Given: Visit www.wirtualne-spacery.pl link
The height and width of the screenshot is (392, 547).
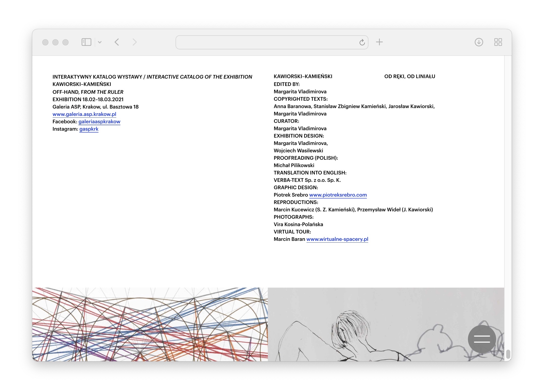Looking at the screenshot, I should pyautogui.click(x=337, y=239).
